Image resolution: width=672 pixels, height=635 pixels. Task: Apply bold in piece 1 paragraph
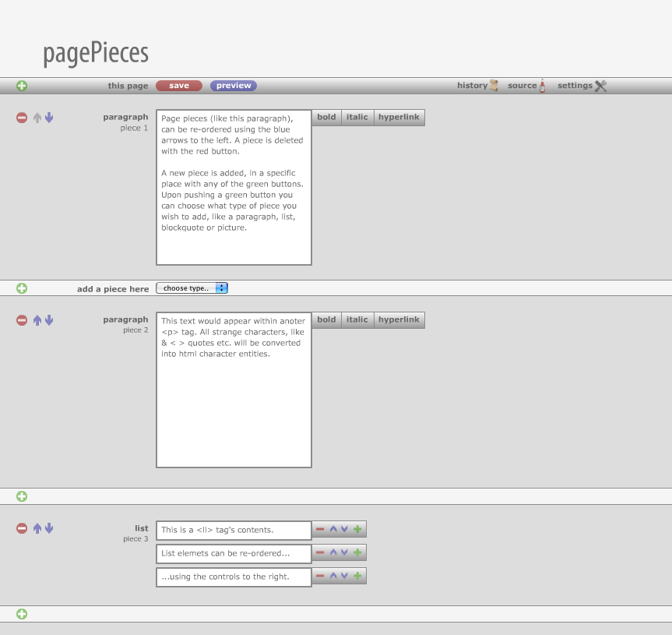(326, 118)
